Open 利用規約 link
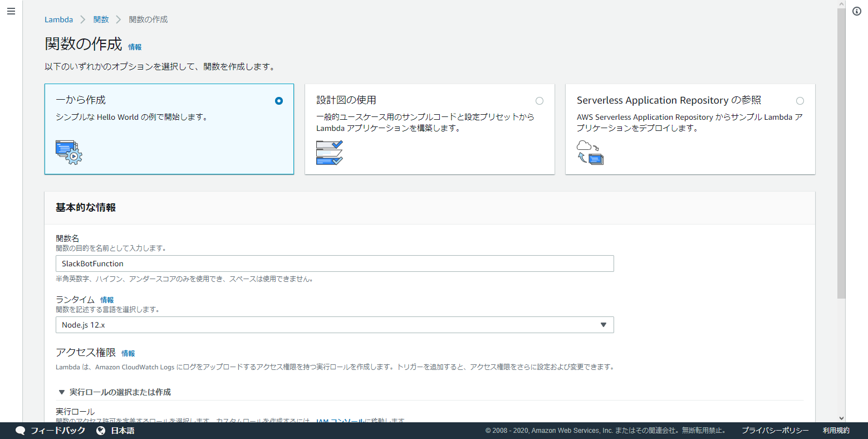The width and height of the screenshot is (868, 439). coord(836,431)
